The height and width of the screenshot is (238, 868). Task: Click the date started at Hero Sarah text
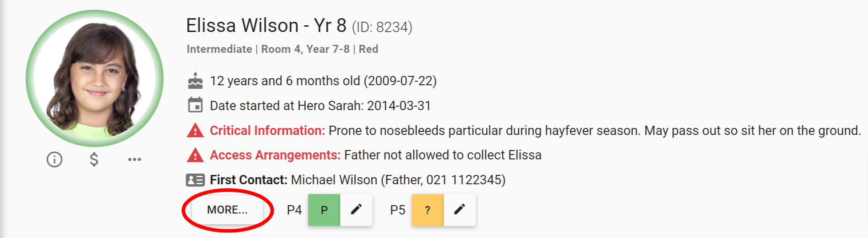320,106
